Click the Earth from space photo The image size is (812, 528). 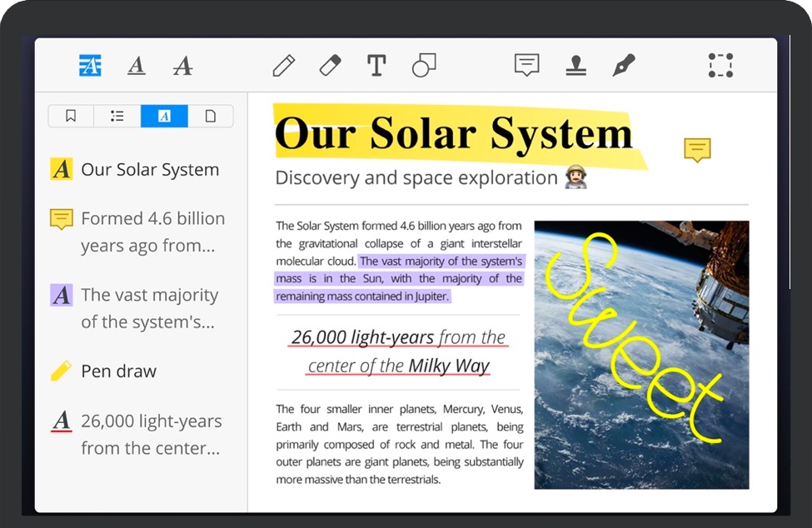641,354
